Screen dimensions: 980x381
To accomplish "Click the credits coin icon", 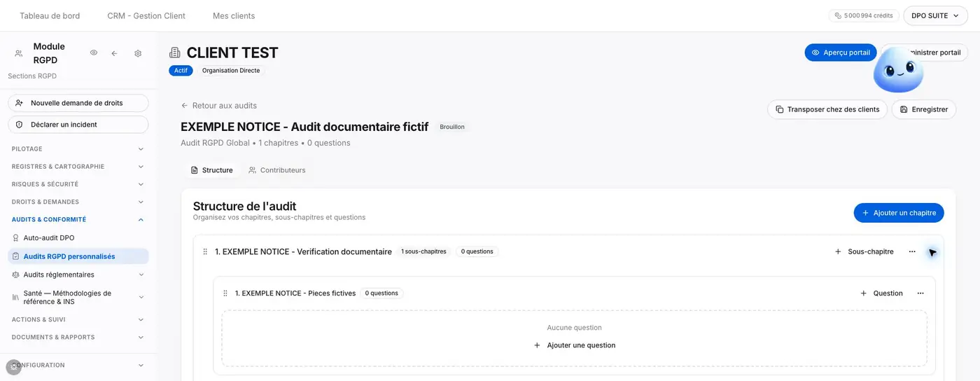I will pos(838,15).
